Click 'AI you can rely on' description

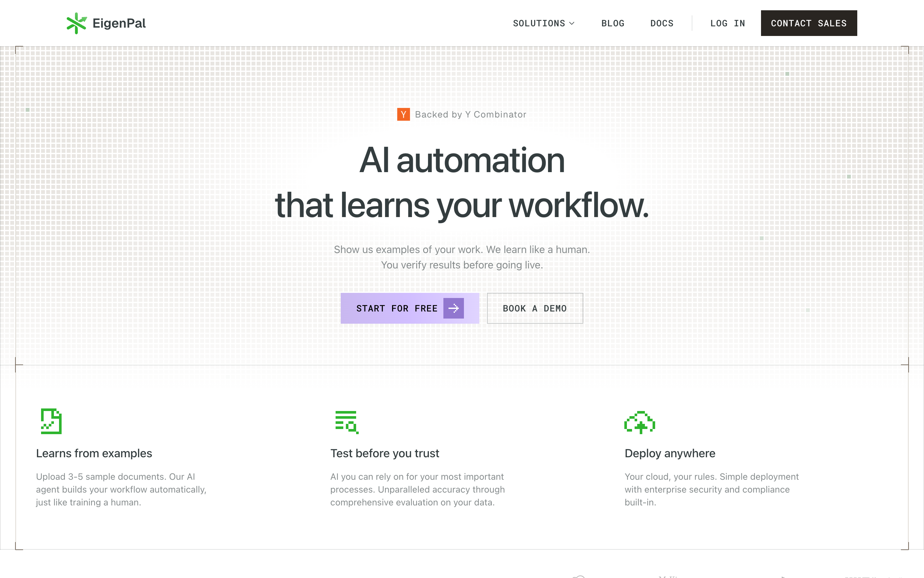coord(417,489)
